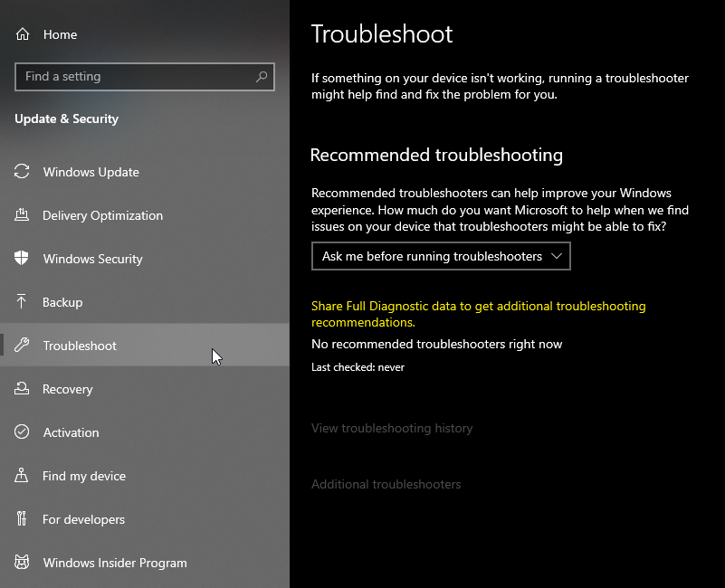Image resolution: width=725 pixels, height=588 pixels.
Task: Click the dropdown chevron arrow for troubleshooters
Action: [557, 256]
